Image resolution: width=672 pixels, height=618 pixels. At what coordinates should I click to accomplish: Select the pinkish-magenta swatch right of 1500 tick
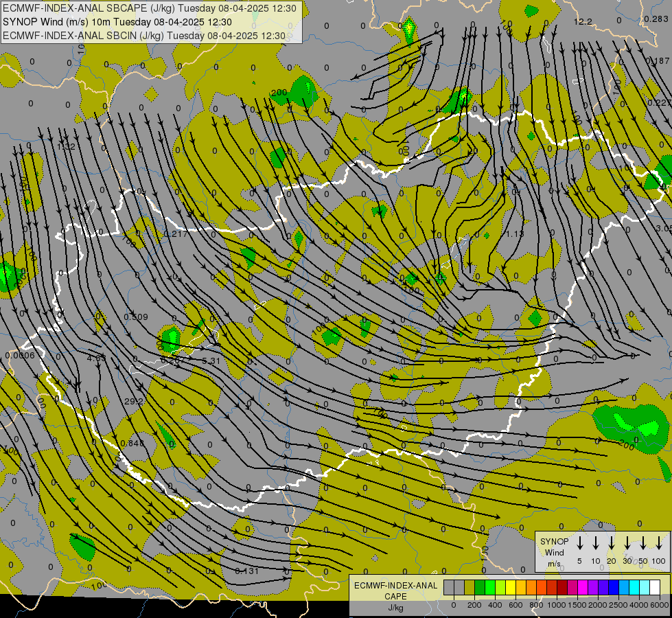pyautogui.click(x=572, y=588)
